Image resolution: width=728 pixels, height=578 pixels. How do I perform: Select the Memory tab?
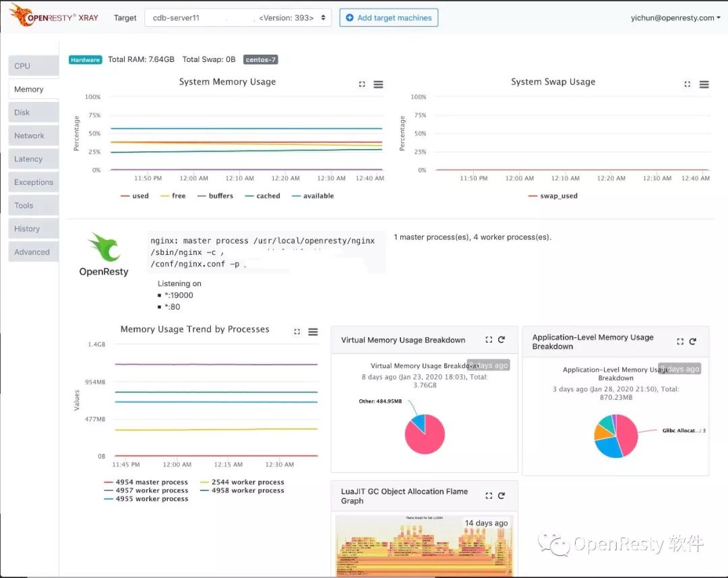[x=34, y=89]
